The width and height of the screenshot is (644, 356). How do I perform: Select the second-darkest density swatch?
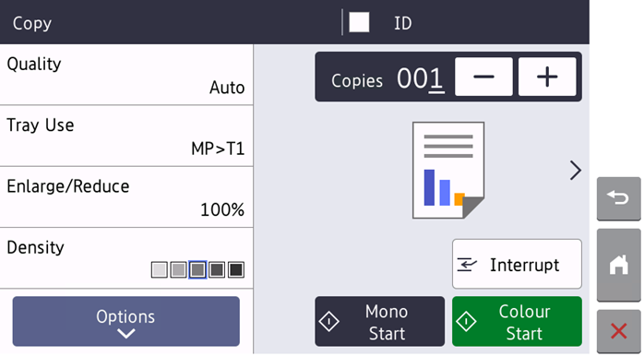(x=217, y=270)
